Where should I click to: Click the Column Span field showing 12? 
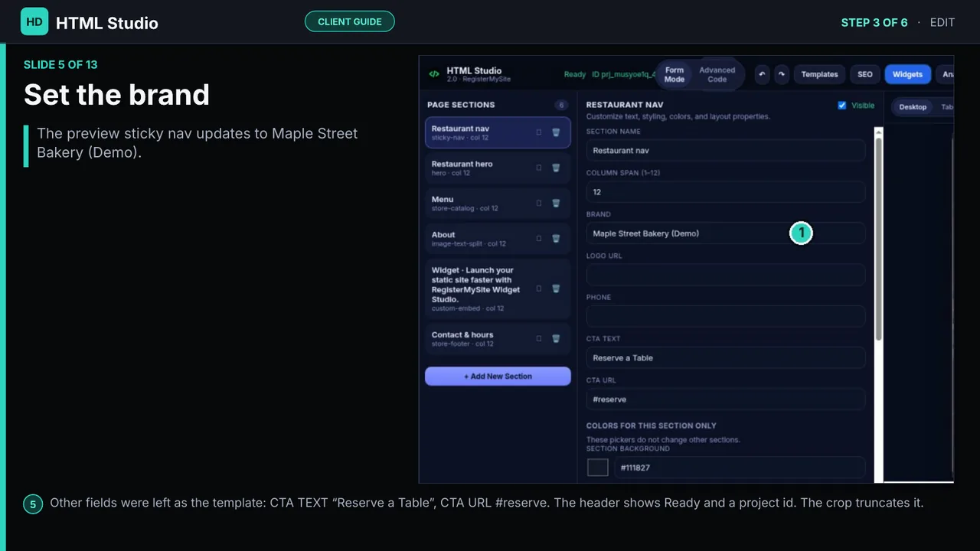(x=726, y=192)
